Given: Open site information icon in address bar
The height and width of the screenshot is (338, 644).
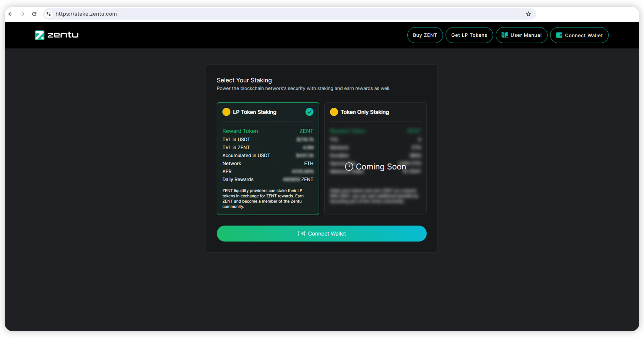Looking at the screenshot, I should [x=49, y=14].
